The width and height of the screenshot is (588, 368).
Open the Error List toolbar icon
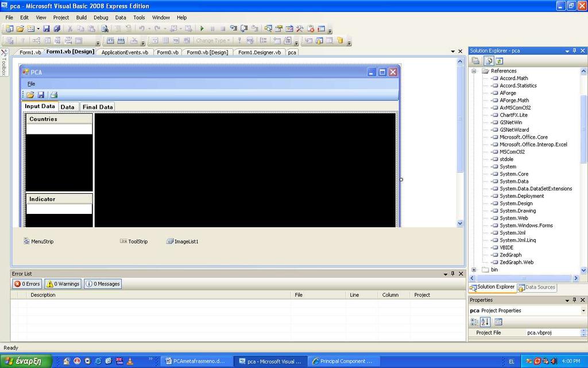(311, 29)
